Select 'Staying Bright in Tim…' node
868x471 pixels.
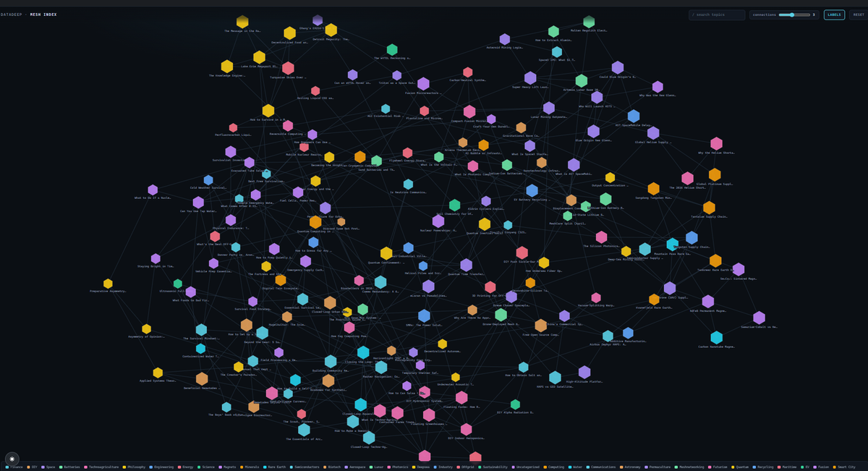(156, 259)
